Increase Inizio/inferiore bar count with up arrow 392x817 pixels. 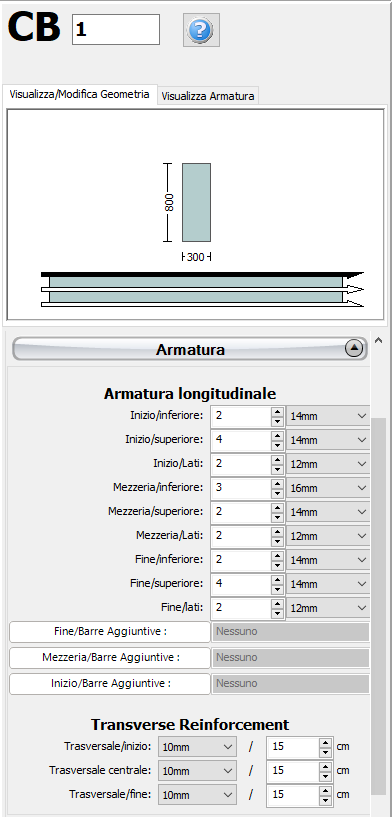(278, 411)
